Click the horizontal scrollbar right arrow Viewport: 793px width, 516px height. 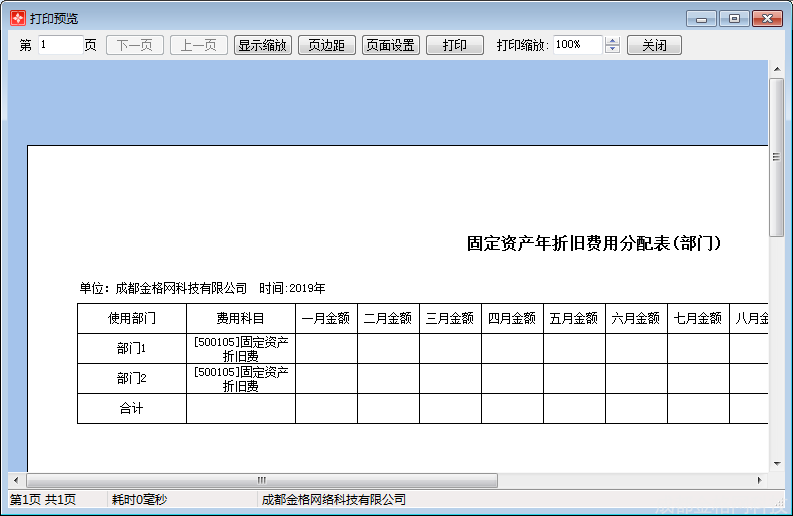[x=760, y=480]
